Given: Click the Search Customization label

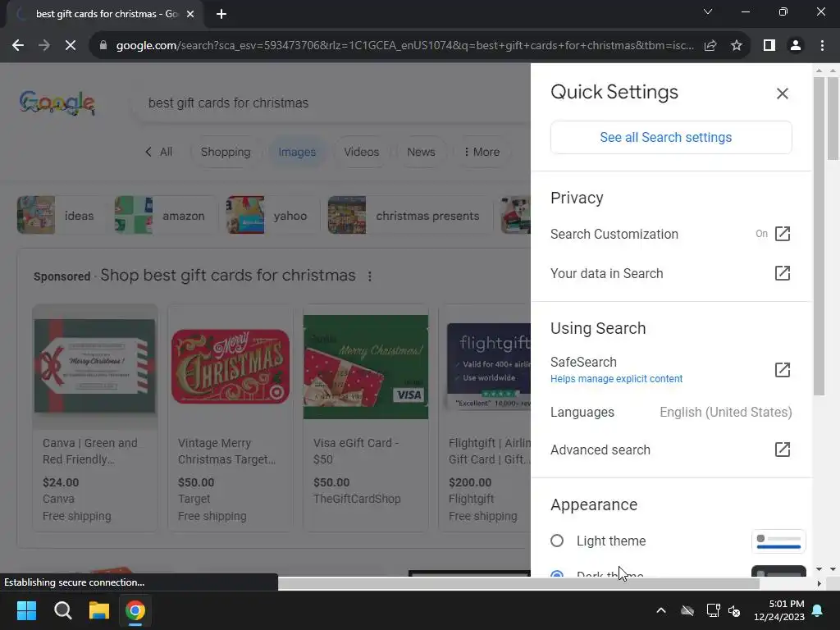Looking at the screenshot, I should (614, 234).
